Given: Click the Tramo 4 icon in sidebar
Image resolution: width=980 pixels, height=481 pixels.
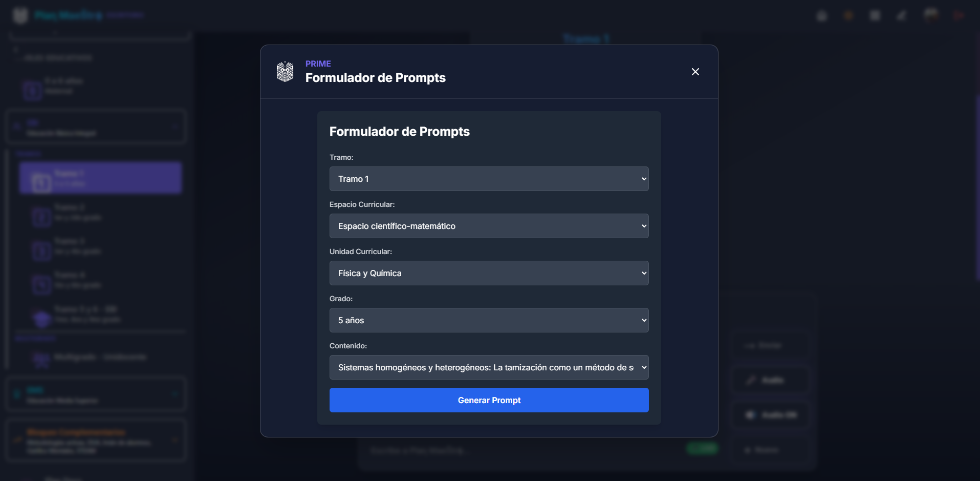Looking at the screenshot, I should pyautogui.click(x=42, y=284).
